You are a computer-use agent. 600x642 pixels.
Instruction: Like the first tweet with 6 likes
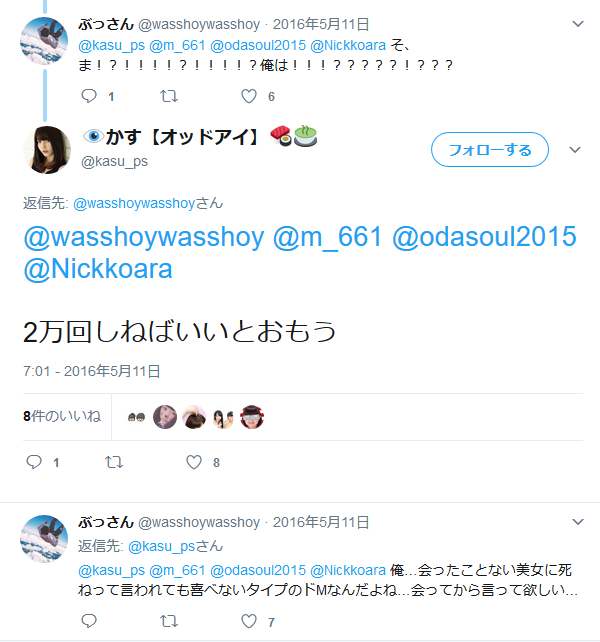[x=249, y=96]
